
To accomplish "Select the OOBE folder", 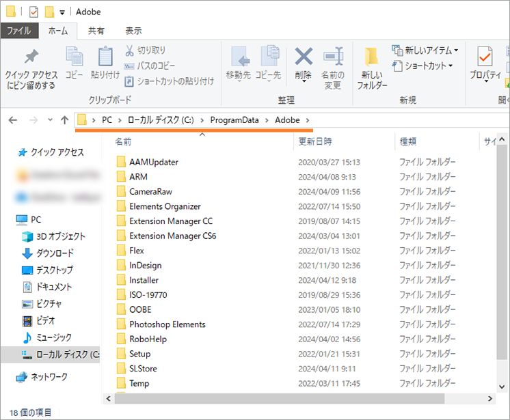I will pyautogui.click(x=134, y=309).
